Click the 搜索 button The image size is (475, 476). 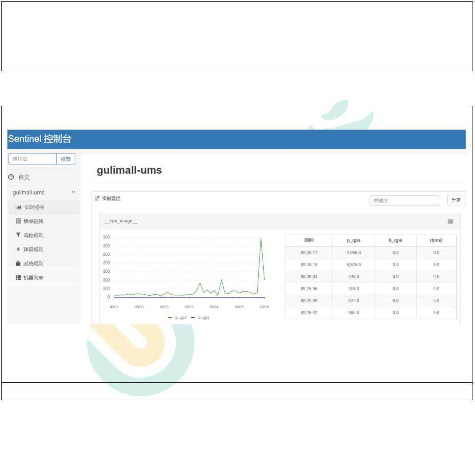(x=66, y=159)
